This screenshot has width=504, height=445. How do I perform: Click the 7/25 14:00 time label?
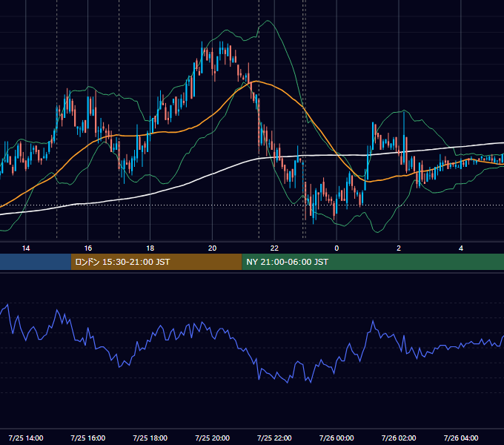point(26,438)
